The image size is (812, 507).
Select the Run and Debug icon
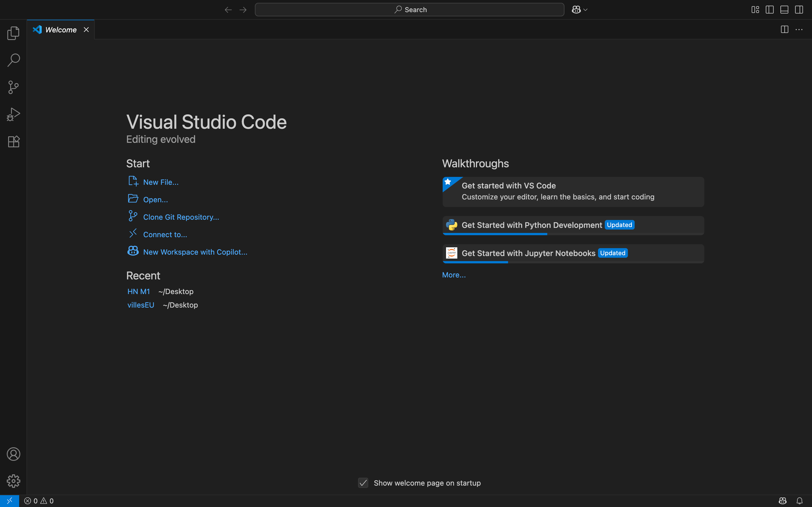pyautogui.click(x=14, y=114)
